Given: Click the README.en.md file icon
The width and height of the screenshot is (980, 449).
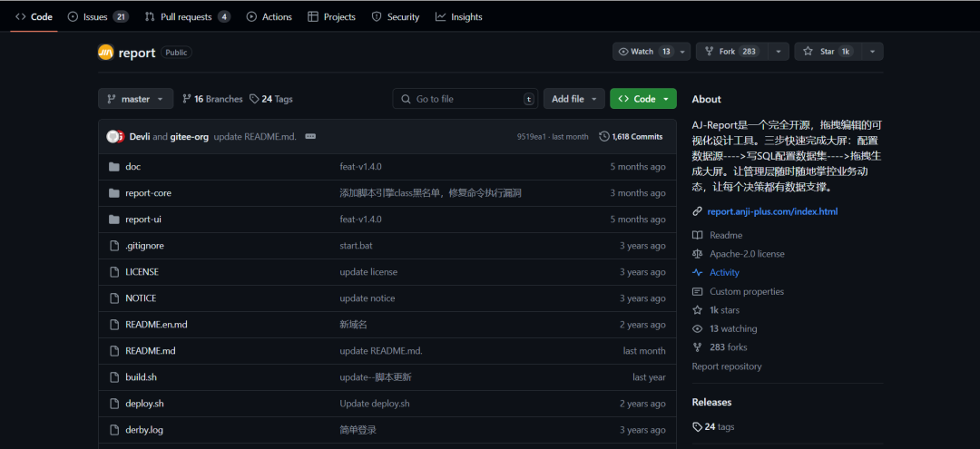Looking at the screenshot, I should click(113, 324).
